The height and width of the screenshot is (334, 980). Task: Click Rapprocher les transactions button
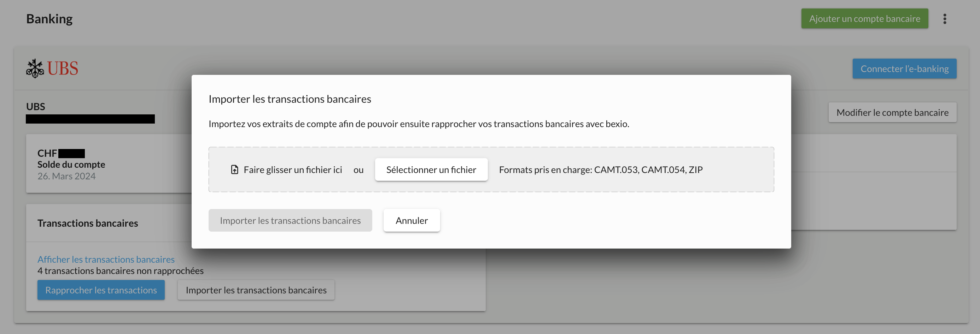pyautogui.click(x=101, y=290)
